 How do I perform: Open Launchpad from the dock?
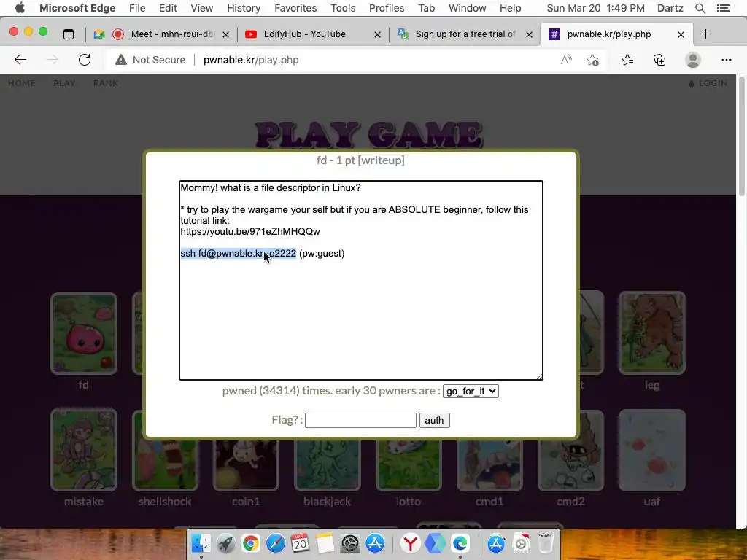[226, 543]
